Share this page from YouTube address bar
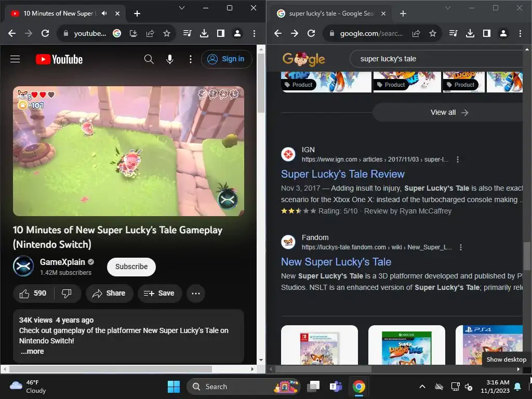532x399 pixels. (x=150, y=33)
